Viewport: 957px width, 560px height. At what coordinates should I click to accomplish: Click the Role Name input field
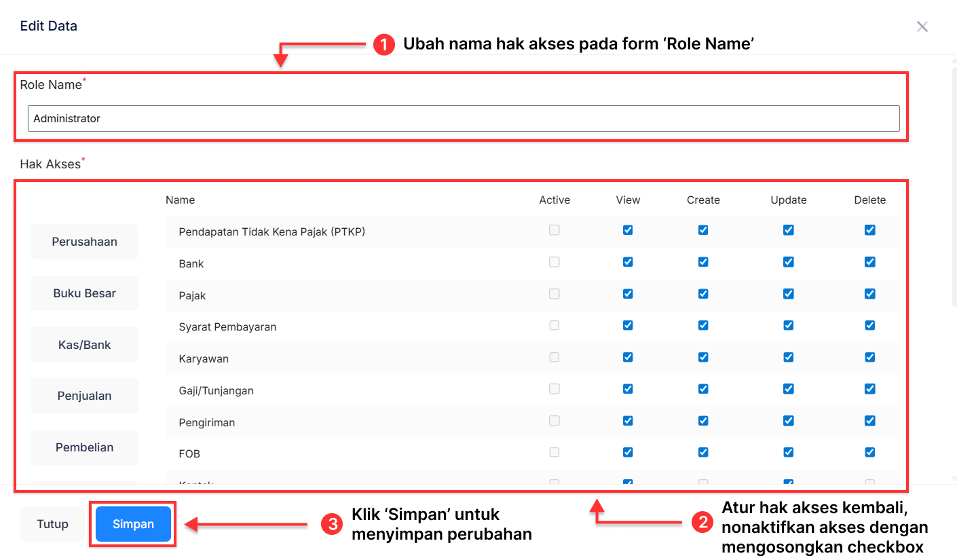[464, 118]
